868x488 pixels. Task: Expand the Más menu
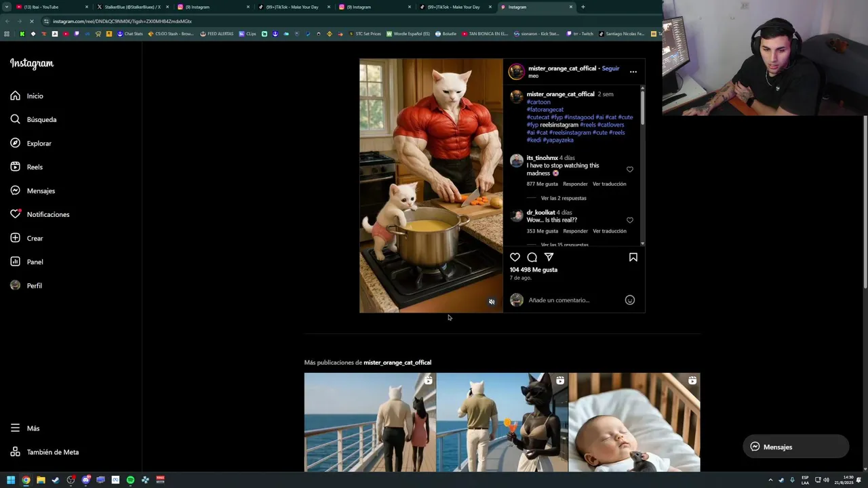tap(25, 428)
